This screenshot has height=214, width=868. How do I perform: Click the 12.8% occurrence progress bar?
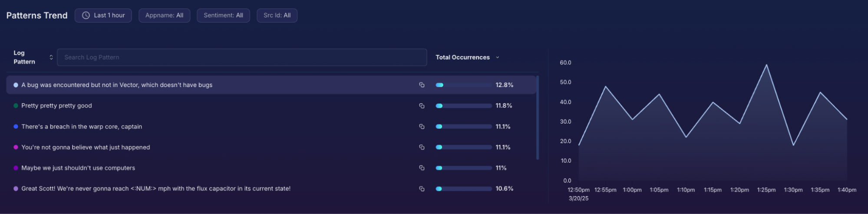[x=463, y=85]
